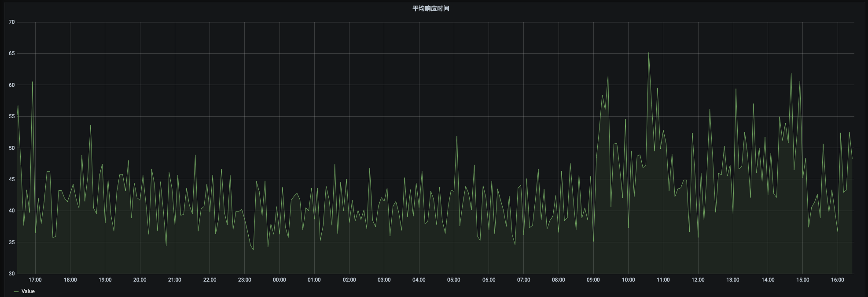This screenshot has width=868, height=297.
Task: Select the 60 y-axis value
Action: point(11,85)
